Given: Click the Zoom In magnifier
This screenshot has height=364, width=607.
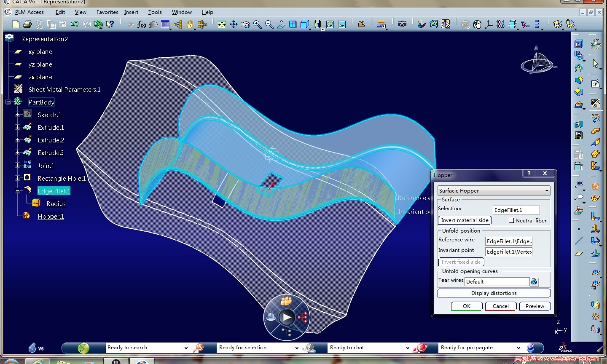Looking at the screenshot, I should tap(257, 24).
